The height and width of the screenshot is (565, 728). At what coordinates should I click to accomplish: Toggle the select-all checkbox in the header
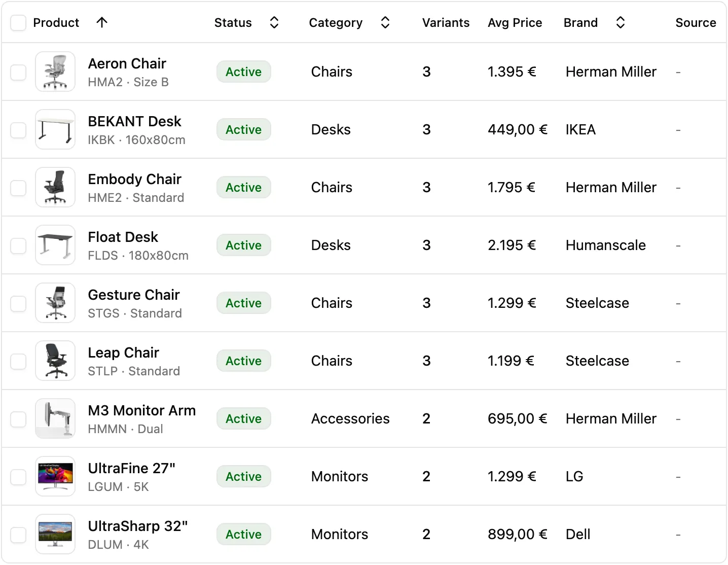(18, 22)
